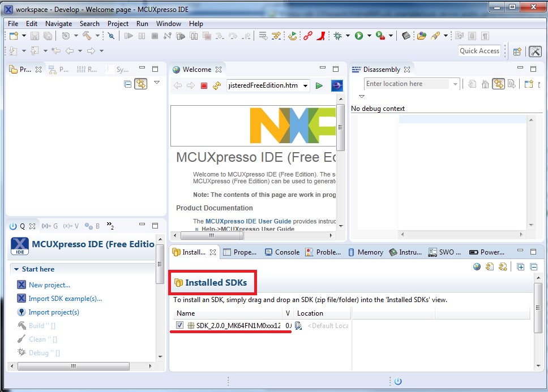Open the Run launch dropdown arrow
Image resolution: width=548 pixels, height=392 pixels.
369,36
